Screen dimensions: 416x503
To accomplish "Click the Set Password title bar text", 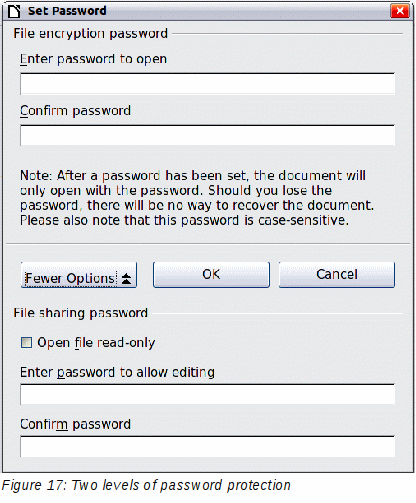I will pyautogui.click(x=67, y=11).
